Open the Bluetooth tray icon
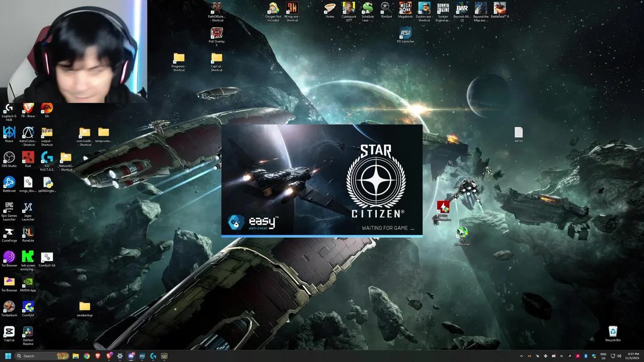This screenshot has width=644, height=362. click(586, 356)
